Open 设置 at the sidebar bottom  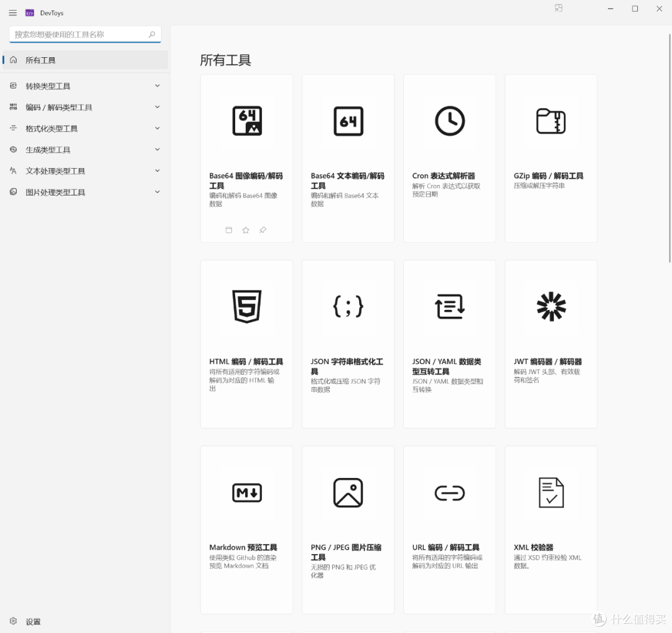click(x=85, y=621)
